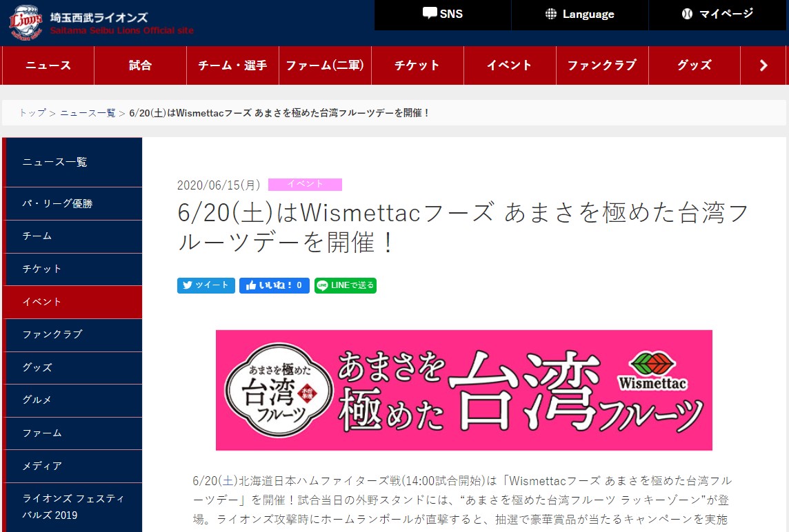The height and width of the screenshot is (532, 789).
Task: Open the ファンクラブ navigation tab
Action: [x=602, y=65]
